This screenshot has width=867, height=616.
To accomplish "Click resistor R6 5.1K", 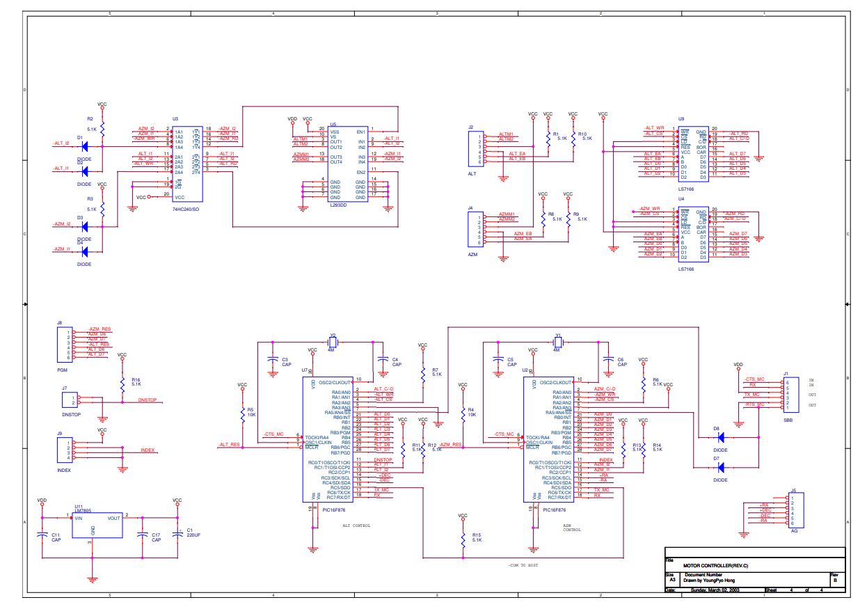I will (x=644, y=384).
